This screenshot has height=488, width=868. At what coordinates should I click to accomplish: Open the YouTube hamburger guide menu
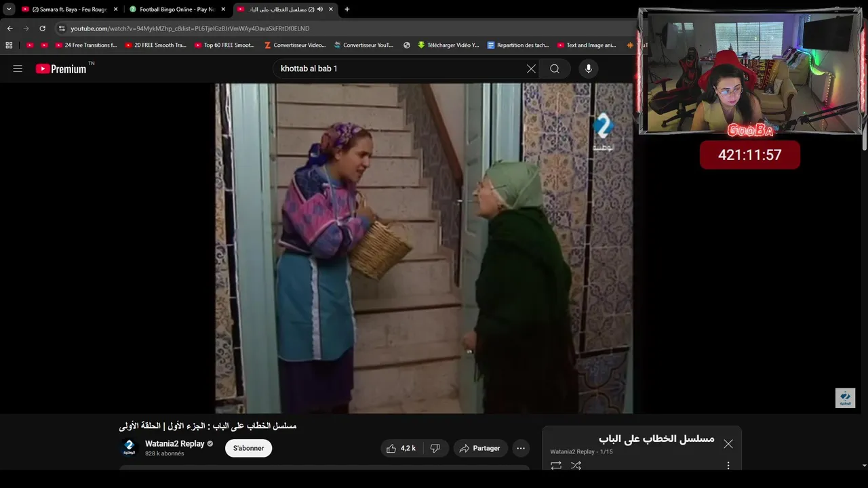(x=18, y=68)
